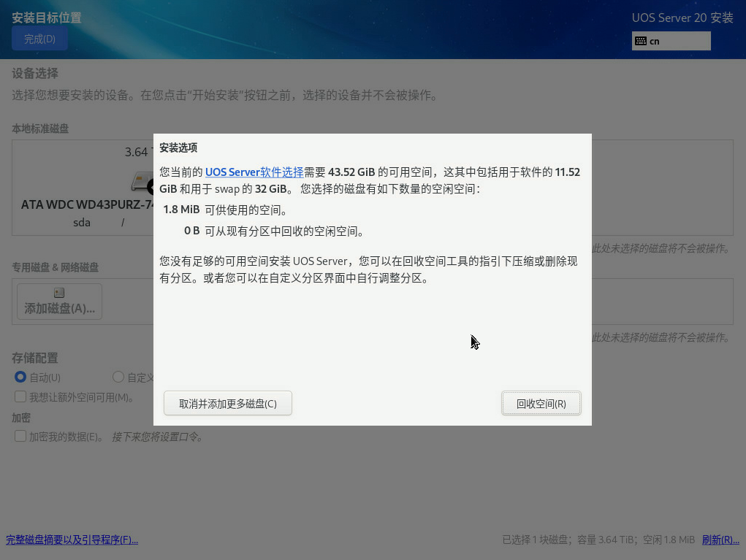Screen dimensions: 746x560
Task: Click the 安装选项 dialog title
Action: [x=178, y=147]
